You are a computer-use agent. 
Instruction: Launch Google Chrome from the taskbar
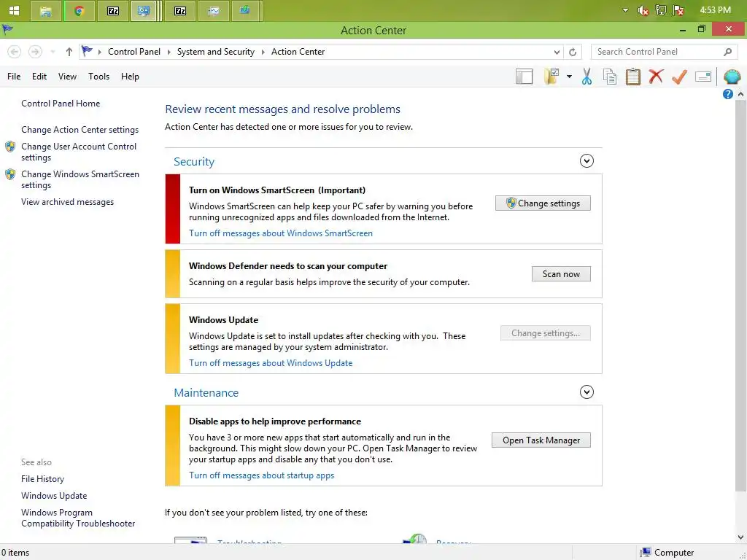click(79, 11)
